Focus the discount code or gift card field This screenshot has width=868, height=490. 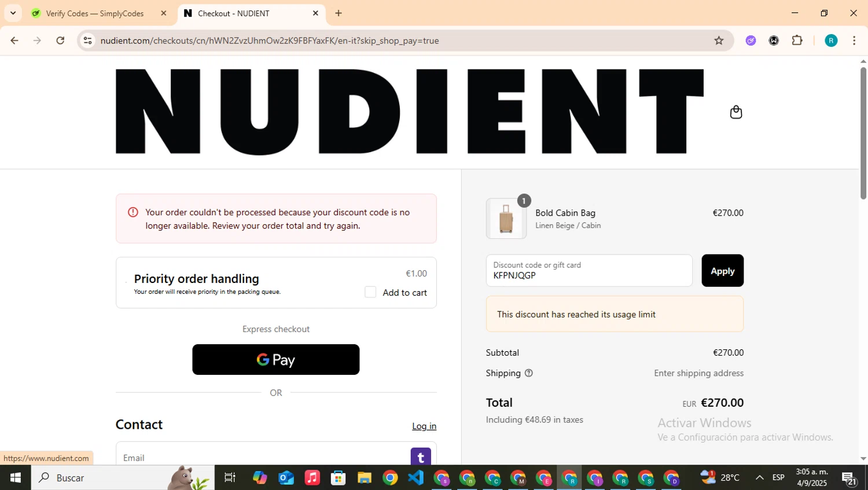coord(589,271)
